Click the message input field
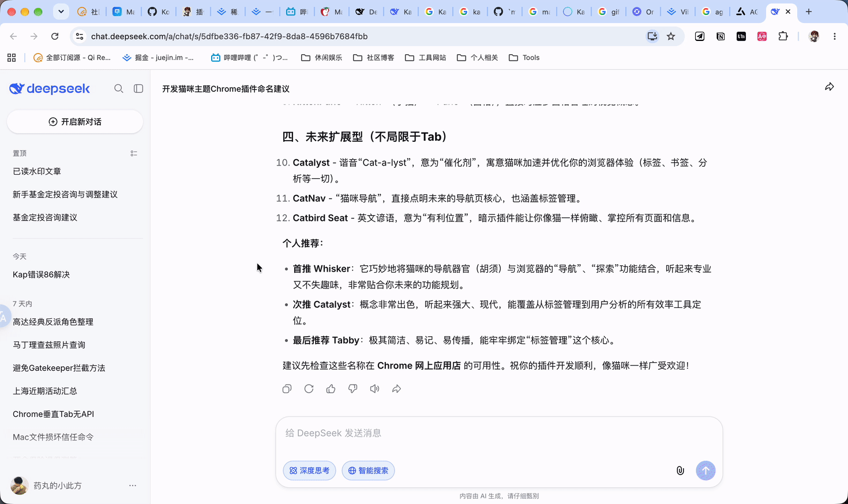Viewport: 848px width, 504px height. tap(499, 433)
